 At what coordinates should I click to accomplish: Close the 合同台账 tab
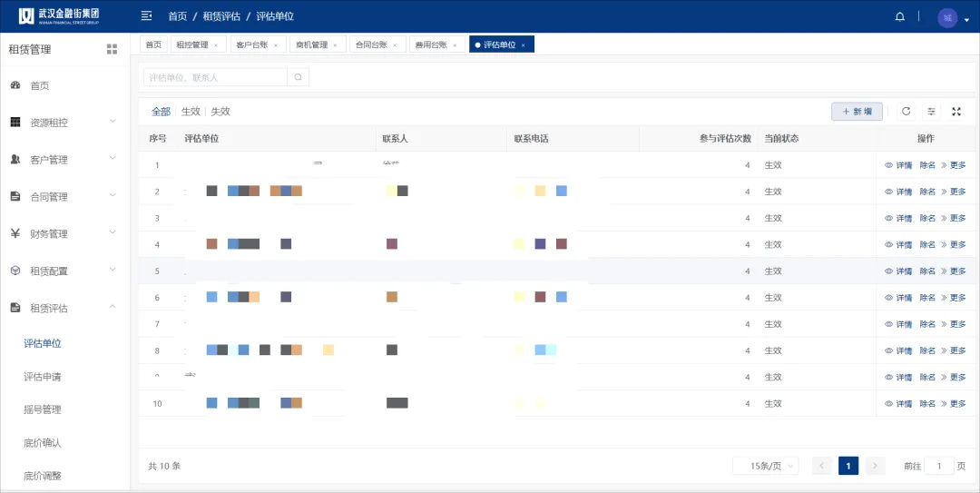tap(395, 45)
